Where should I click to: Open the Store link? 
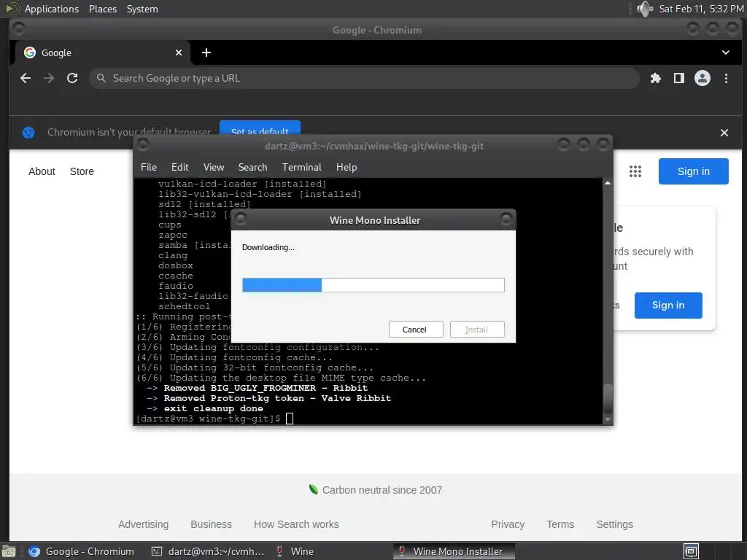(x=82, y=171)
